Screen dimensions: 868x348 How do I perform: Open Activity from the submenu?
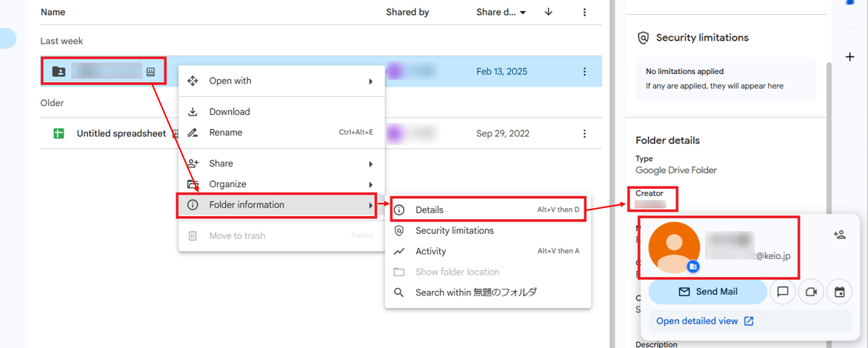(x=431, y=251)
